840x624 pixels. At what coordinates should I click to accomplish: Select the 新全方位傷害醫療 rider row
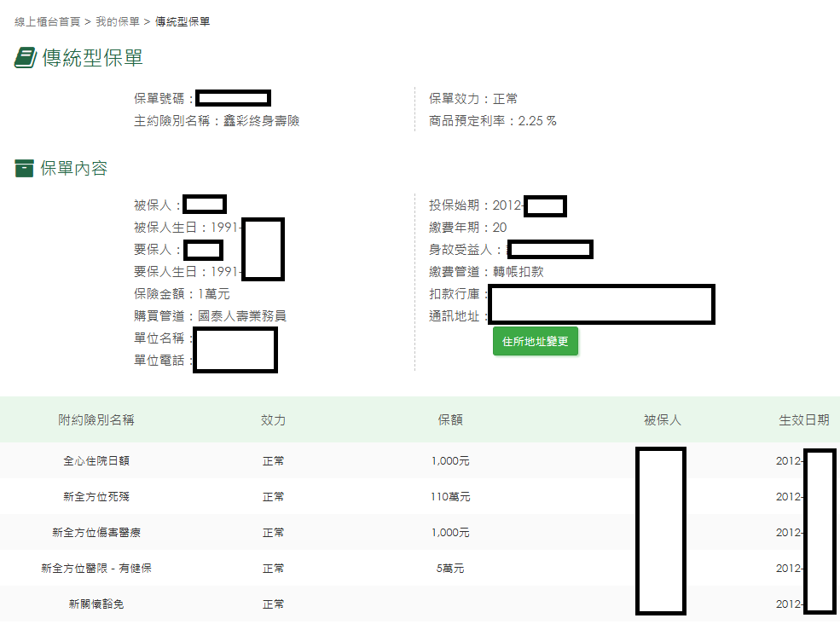(96, 533)
